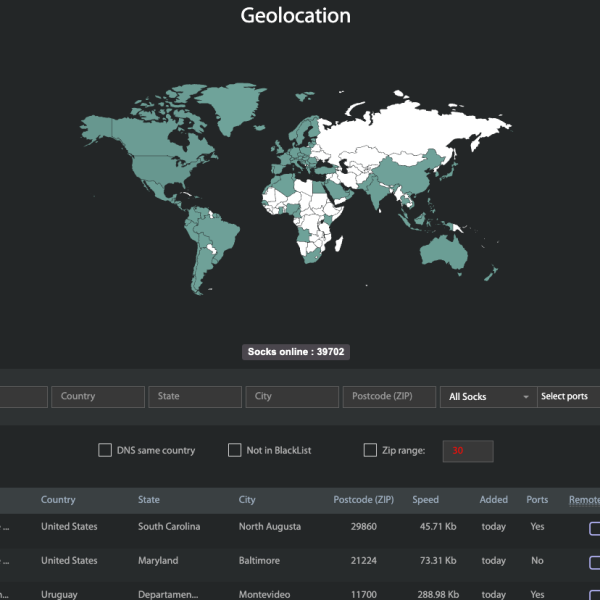The height and width of the screenshot is (600, 600).
Task: Click the Geolocation heading
Action: 295,16
